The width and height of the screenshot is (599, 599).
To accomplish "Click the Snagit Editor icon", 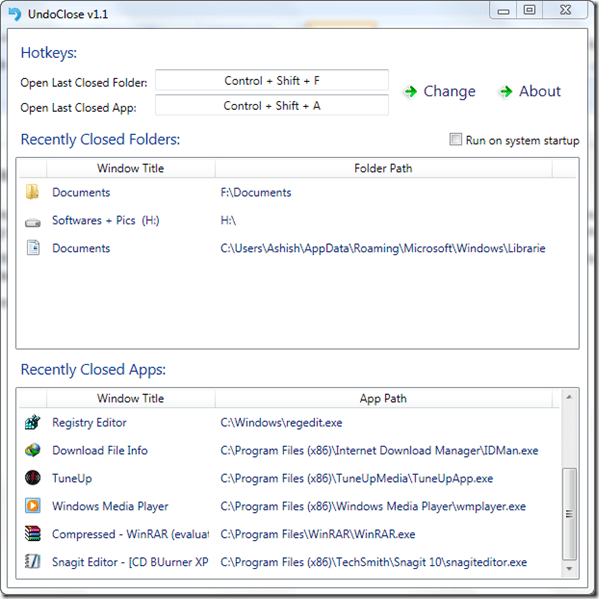I will (x=32, y=562).
